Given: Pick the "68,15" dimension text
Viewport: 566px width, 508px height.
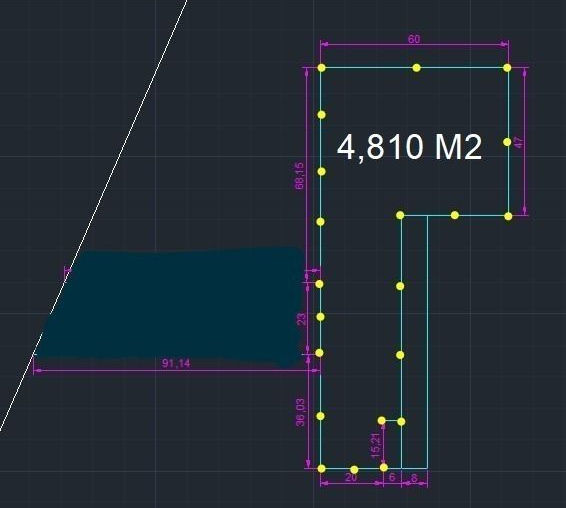Looking at the screenshot, I should coord(299,175).
